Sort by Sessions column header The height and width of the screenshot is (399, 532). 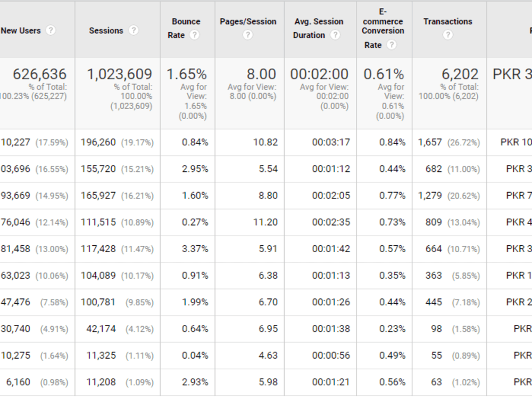pyautogui.click(x=106, y=30)
